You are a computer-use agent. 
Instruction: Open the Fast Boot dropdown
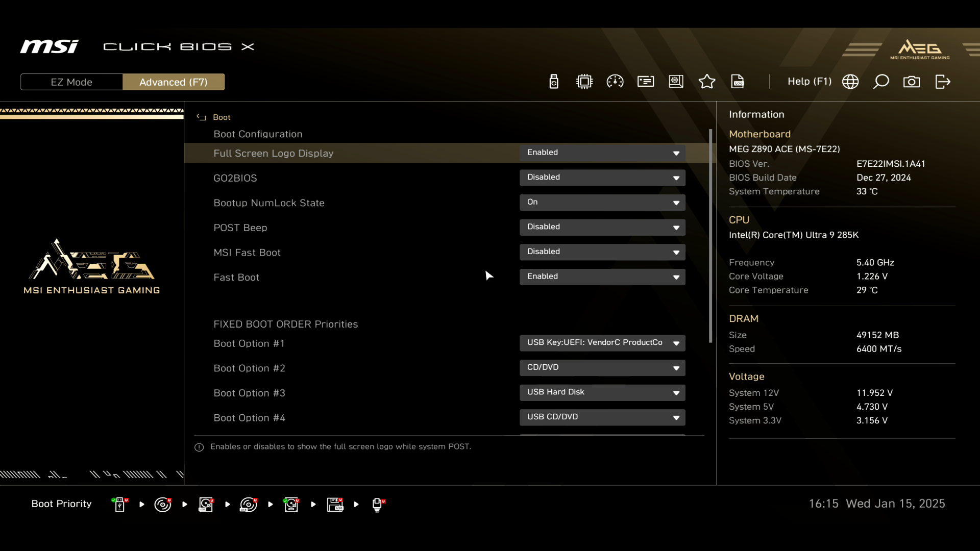pyautogui.click(x=602, y=277)
